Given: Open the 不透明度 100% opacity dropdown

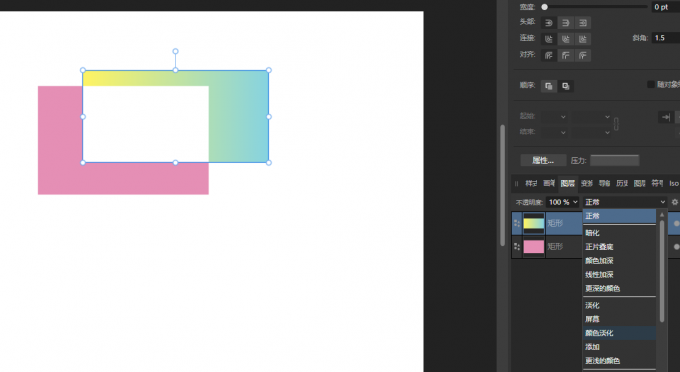Looking at the screenshot, I should [563, 202].
